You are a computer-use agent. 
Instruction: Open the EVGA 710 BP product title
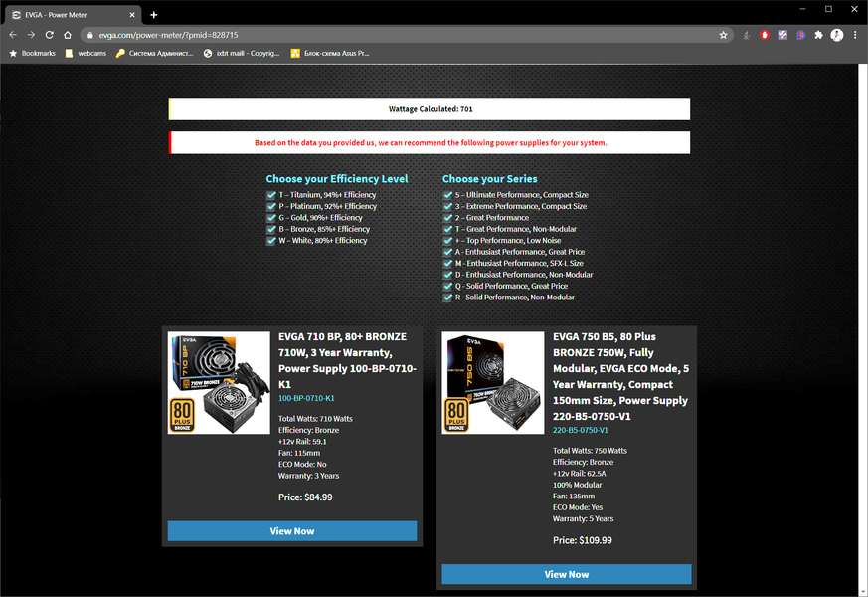click(347, 360)
